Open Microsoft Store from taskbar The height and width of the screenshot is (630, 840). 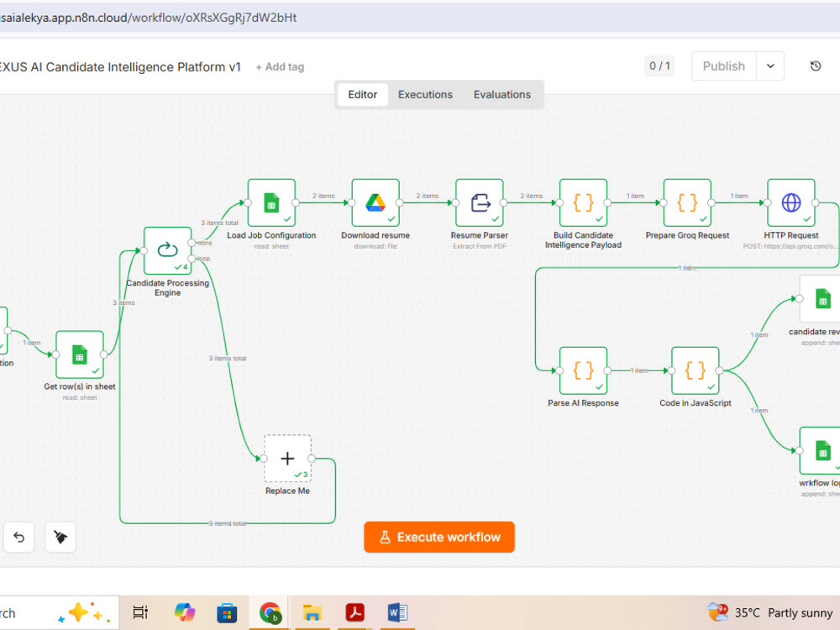(x=227, y=613)
